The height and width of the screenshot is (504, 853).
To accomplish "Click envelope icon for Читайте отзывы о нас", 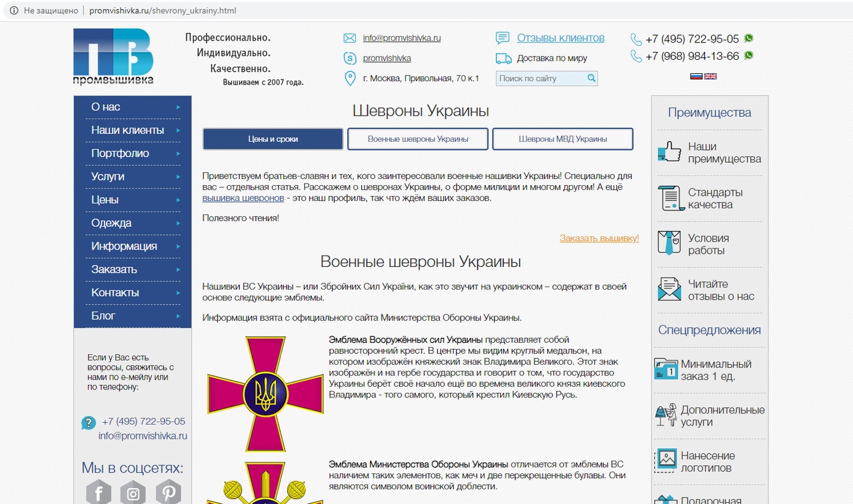I will tap(670, 289).
